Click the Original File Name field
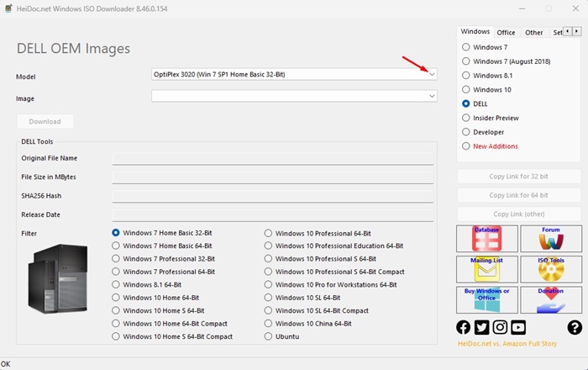Viewport: 588px width, 370px height. (273, 158)
